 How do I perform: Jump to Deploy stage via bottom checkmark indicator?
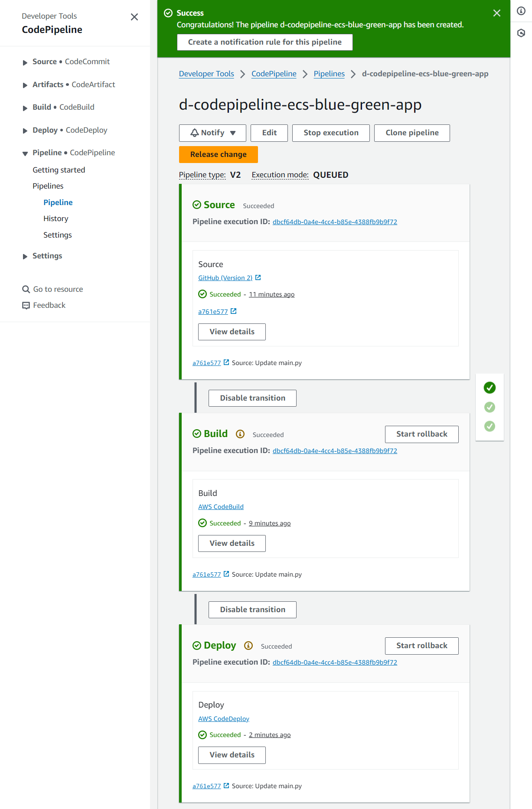coord(490,426)
